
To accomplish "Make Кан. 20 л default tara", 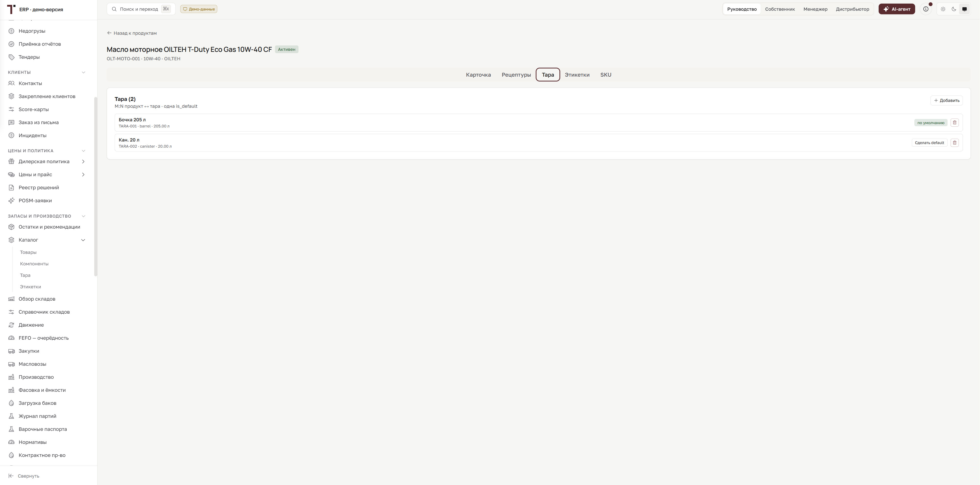I will click(x=929, y=143).
